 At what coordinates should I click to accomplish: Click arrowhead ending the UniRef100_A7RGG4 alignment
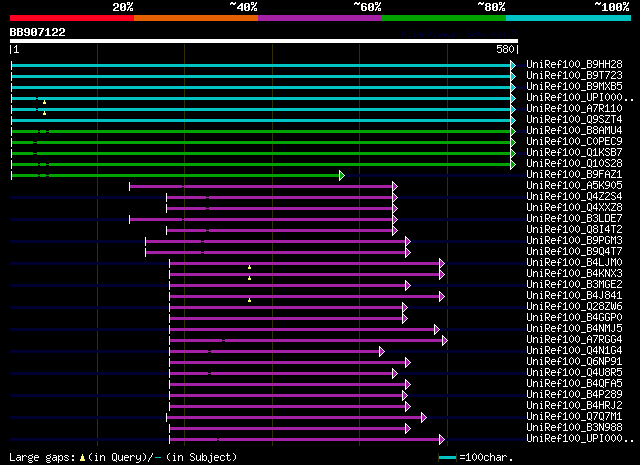(x=445, y=340)
